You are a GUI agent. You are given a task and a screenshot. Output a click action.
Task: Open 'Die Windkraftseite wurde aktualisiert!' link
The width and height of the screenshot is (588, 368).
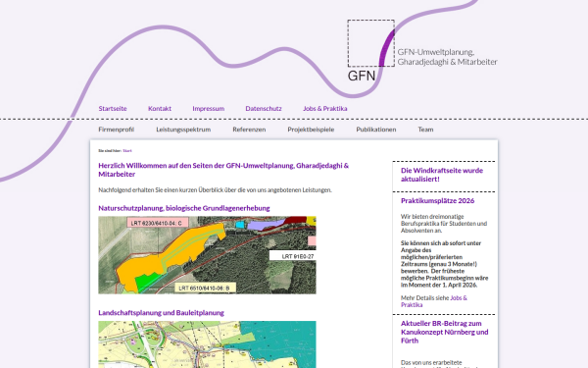pyautogui.click(x=442, y=175)
